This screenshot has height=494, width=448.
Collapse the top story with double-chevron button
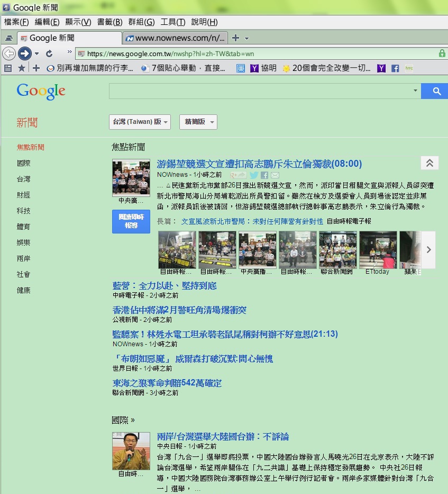[429, 163]
